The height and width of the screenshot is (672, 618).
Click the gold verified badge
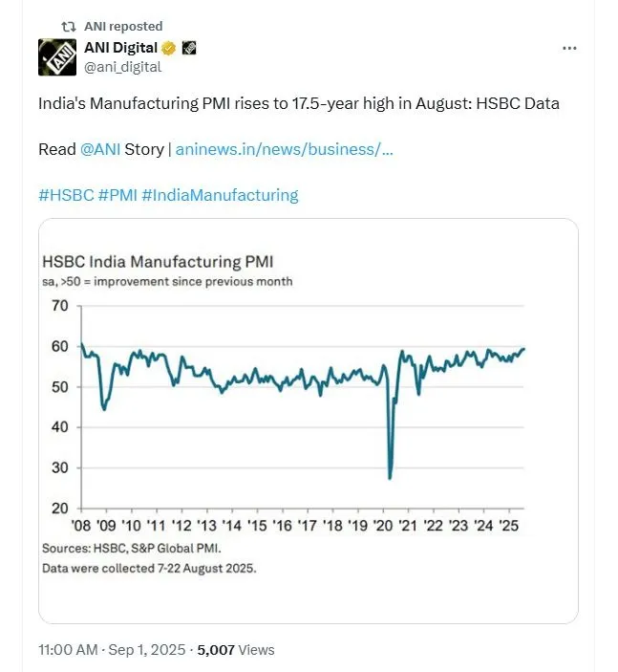tap(168, 48)
